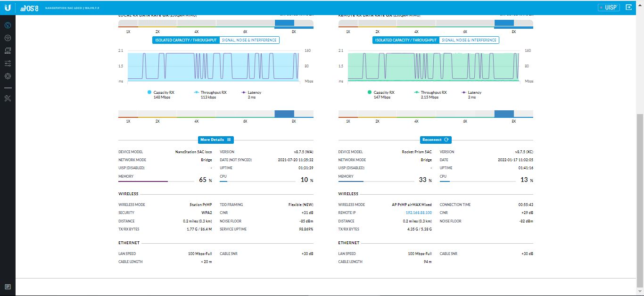
Task: Open the Wireless settings sidebar icon
Action: coord(8,38)
